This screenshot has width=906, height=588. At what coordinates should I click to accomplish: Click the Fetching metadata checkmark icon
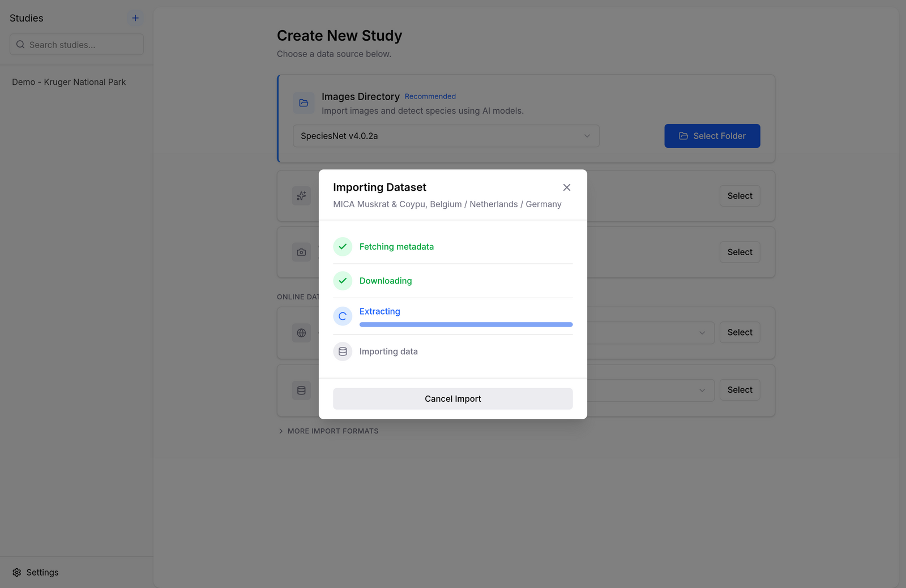[x=343, y=247]
